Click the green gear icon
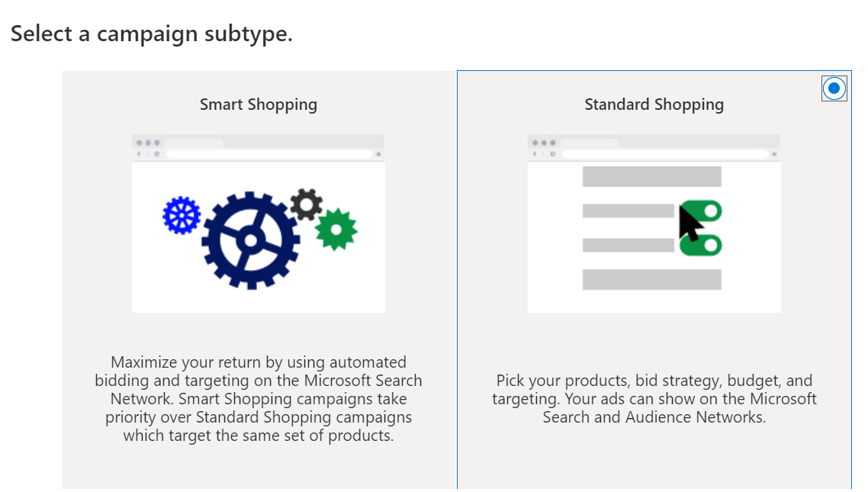The width and height of the screenshot is (868, 492). 336,229
